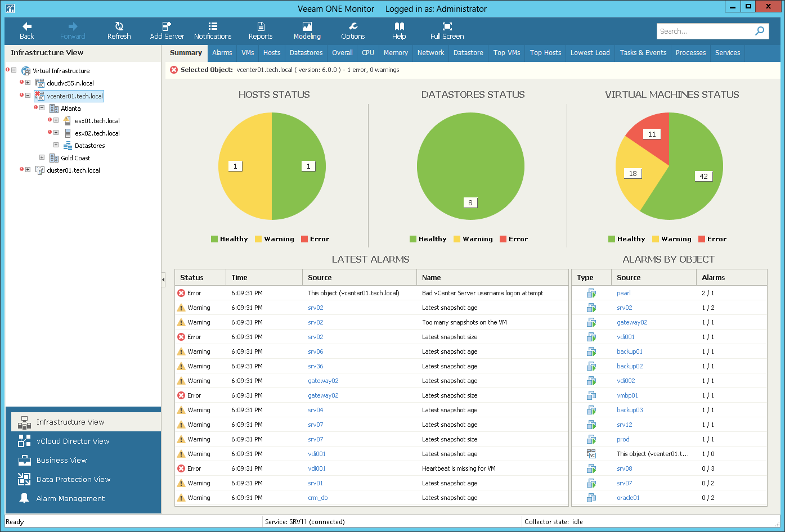Open the Modeling toolbar icon
The image size is (785, 532).
307,26
